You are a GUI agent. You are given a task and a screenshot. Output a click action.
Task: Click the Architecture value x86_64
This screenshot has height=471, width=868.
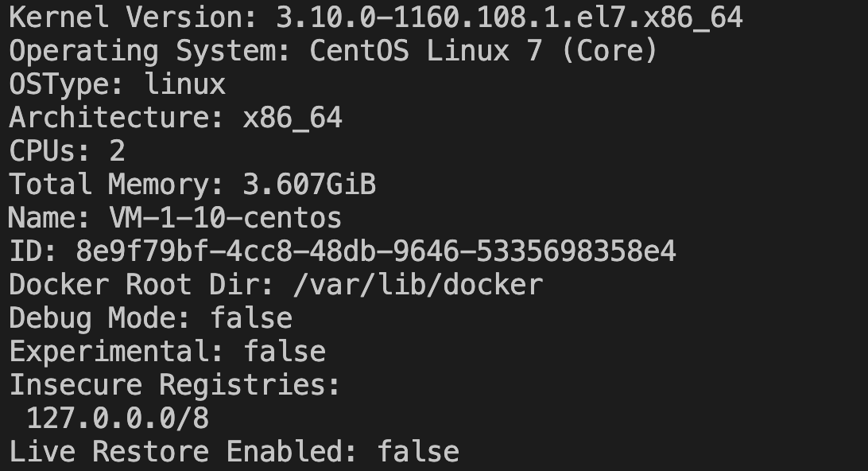tap(292, 118)
